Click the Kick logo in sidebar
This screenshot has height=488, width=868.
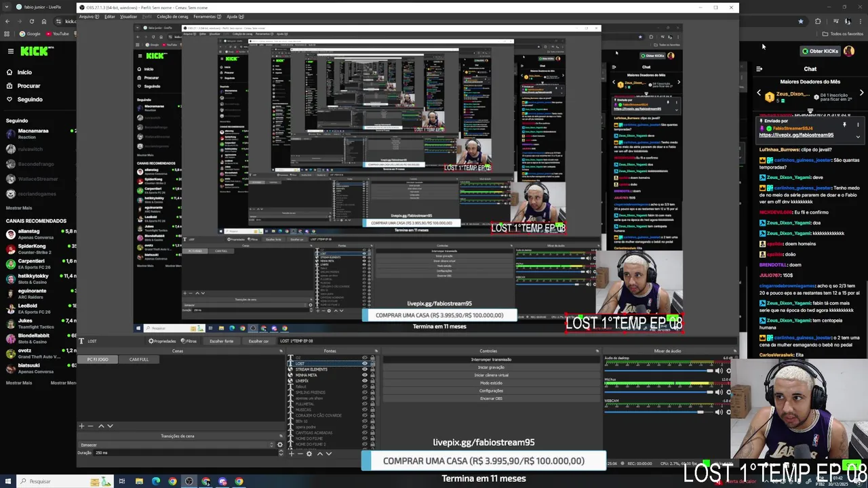(x=36, y=51)
